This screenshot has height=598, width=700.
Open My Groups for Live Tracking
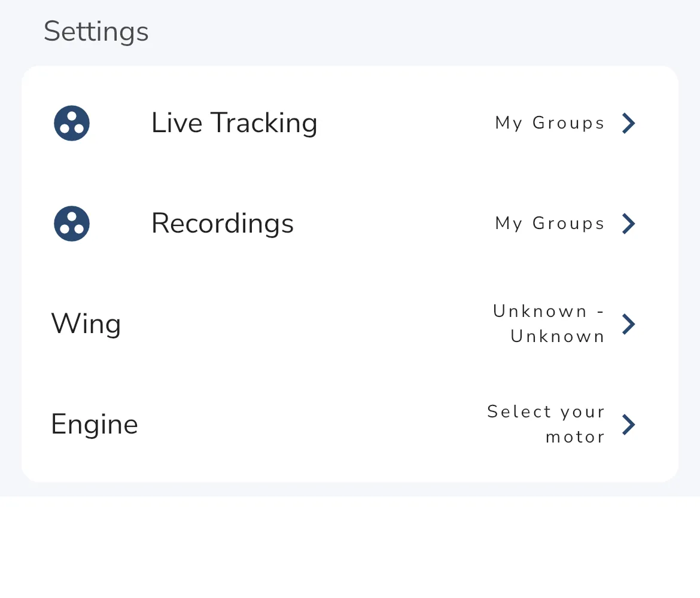[x=549, y=123]
